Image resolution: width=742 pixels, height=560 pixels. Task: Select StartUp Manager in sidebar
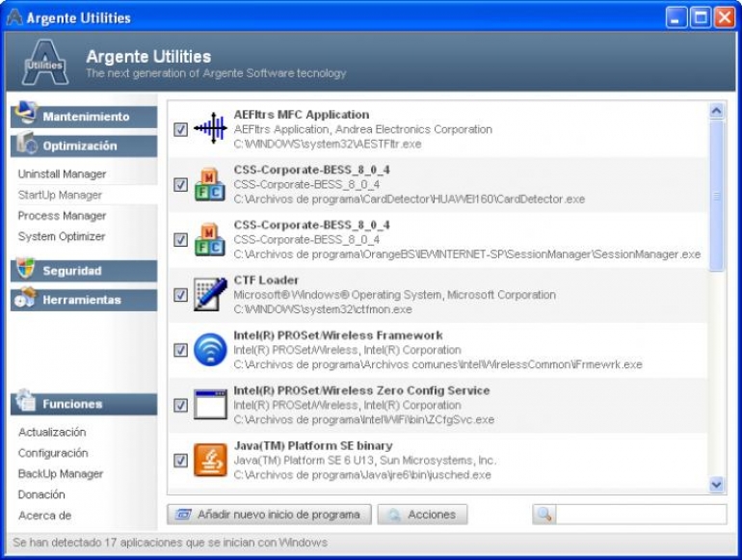(x=60, y=195)
